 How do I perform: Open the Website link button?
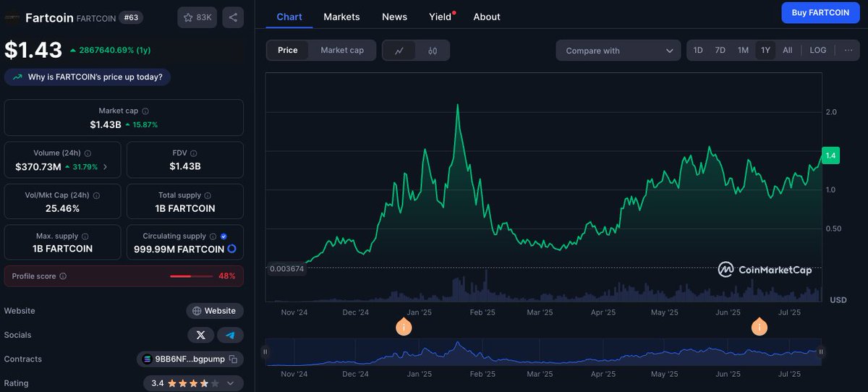[x=215, y=311]
